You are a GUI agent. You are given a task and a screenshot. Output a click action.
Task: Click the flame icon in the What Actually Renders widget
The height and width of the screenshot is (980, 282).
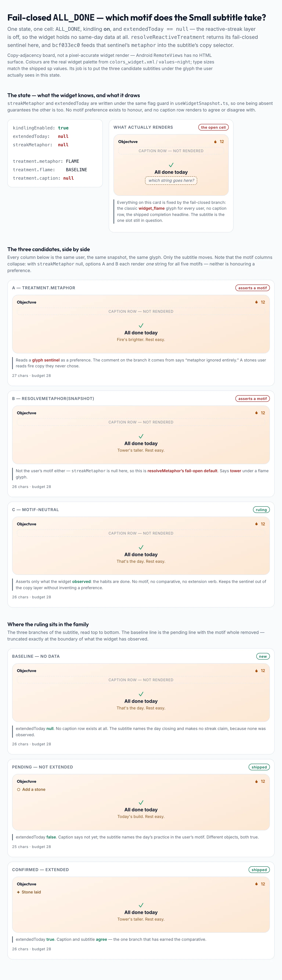[x=215, y=142]
